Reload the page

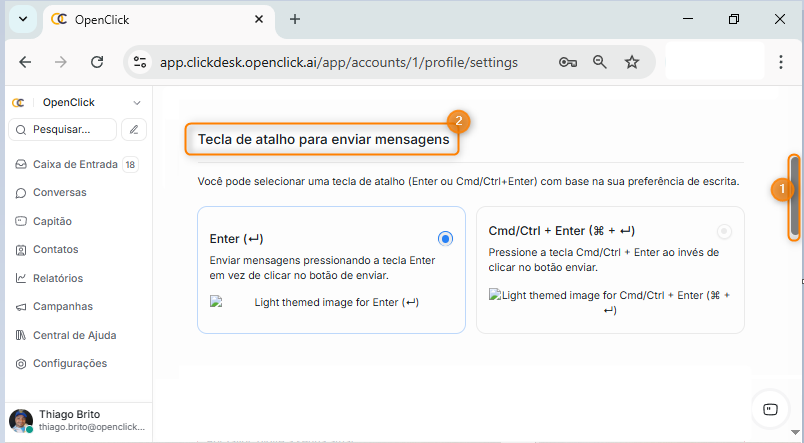(x=97, y=62)
